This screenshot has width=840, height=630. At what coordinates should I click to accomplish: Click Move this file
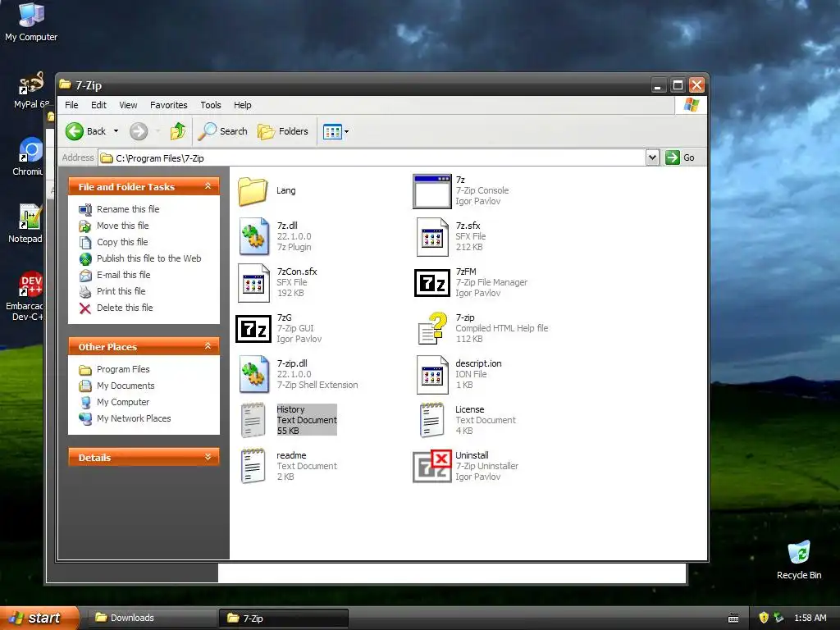(123, 226)
